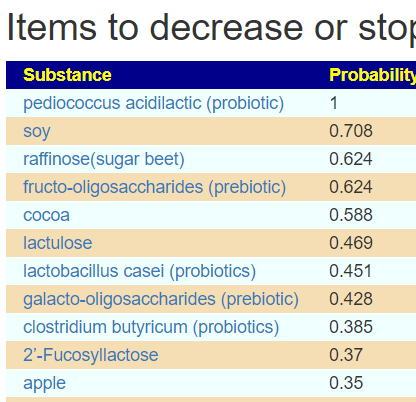416x402 pixels.
Task: Click the apple substance link
Action: (x=44, y=383)
